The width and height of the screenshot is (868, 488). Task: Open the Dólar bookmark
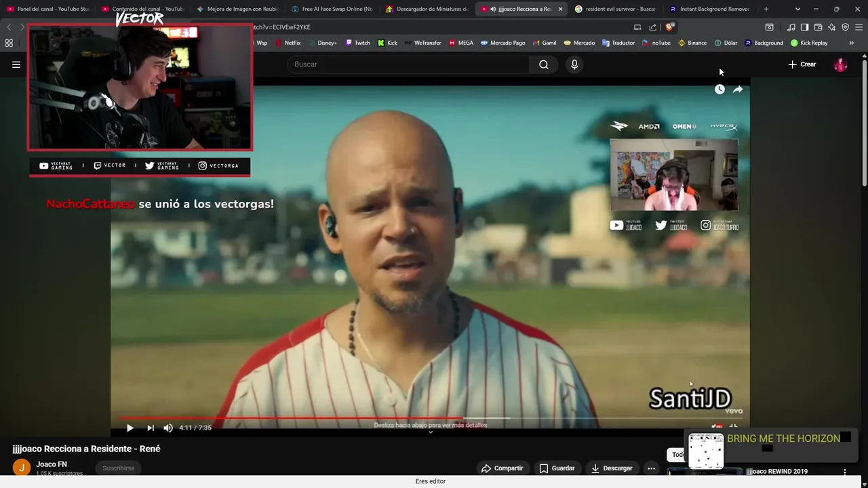[x=726, y=43]
